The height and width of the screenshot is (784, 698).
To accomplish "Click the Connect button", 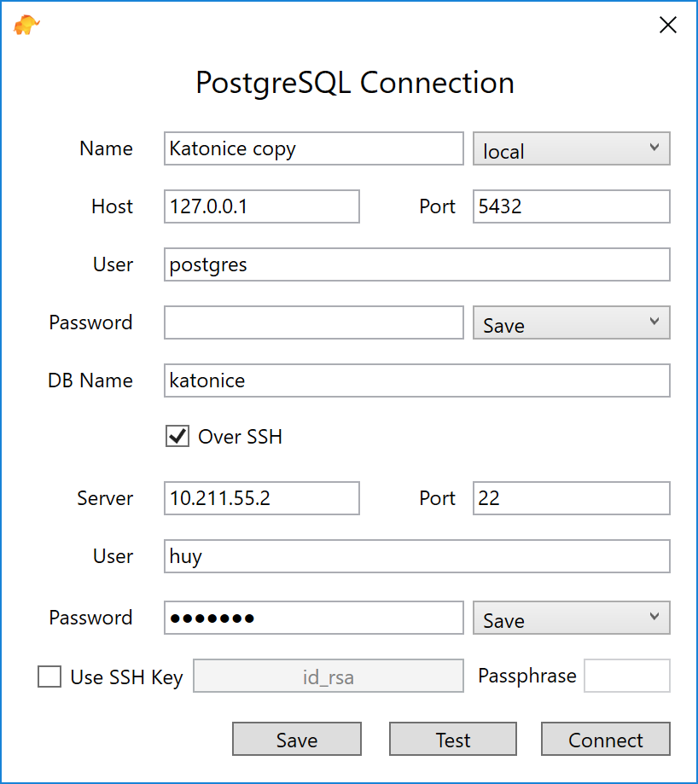I will 606,739.
